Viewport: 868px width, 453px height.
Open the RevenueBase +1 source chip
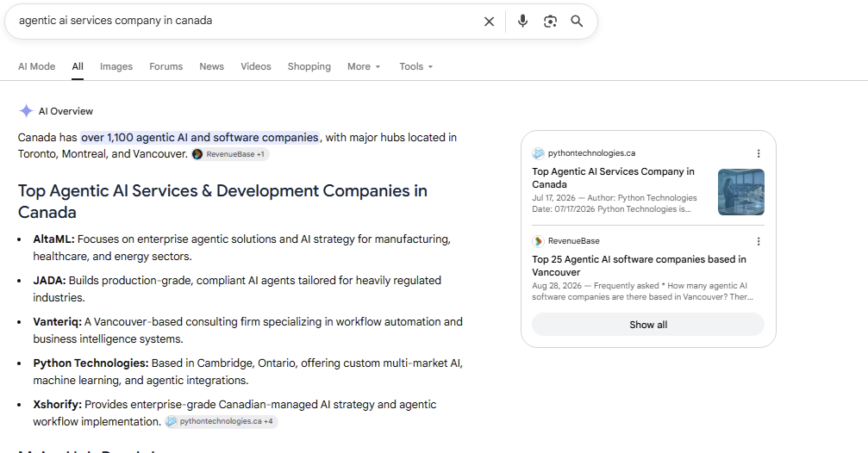[x=230, y=154]
